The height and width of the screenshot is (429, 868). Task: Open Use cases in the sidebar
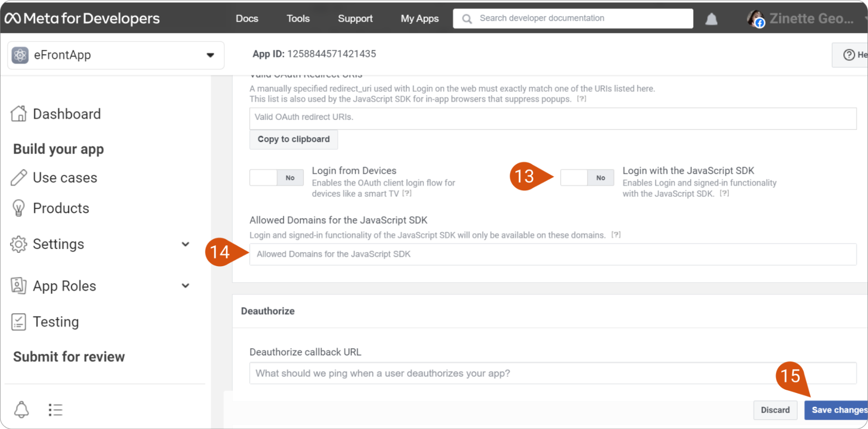pyautogui.click(x=65, y=178)
